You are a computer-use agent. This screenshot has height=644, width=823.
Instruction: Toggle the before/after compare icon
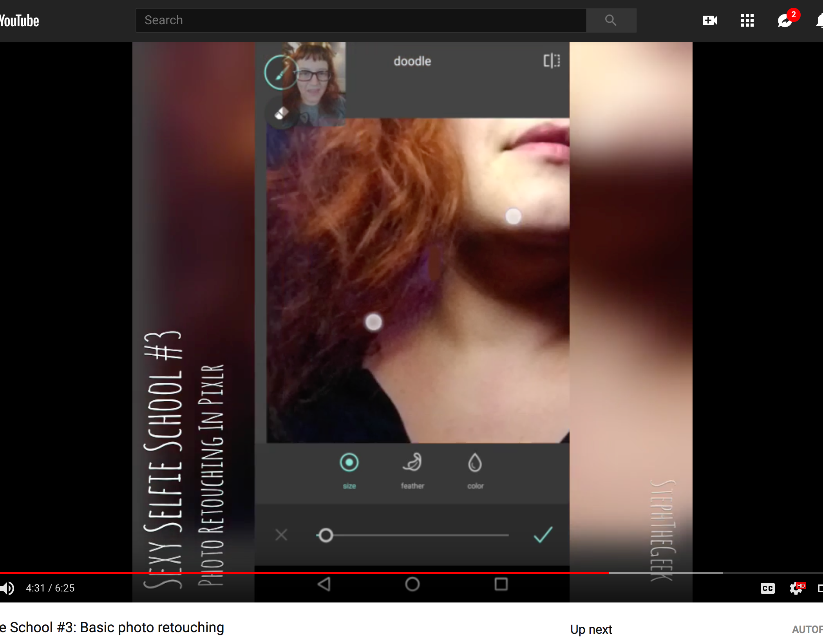[552, 61]
